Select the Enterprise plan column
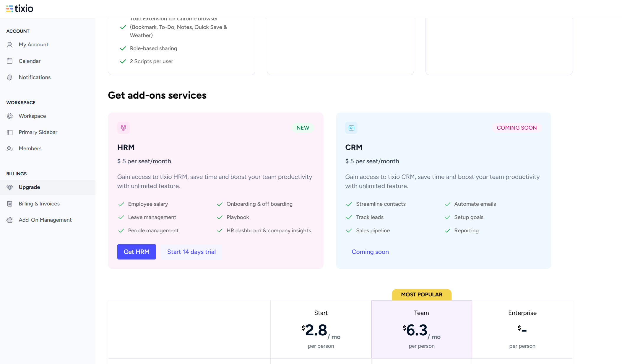Screen dimensions: 622x364 pos(522,329)
